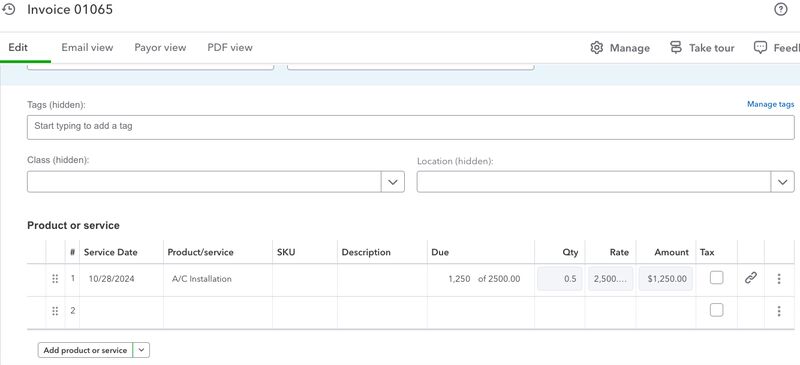Switch to the Edit tab
800x365 pixels.
pyautogui.click(x=18, y=47)
